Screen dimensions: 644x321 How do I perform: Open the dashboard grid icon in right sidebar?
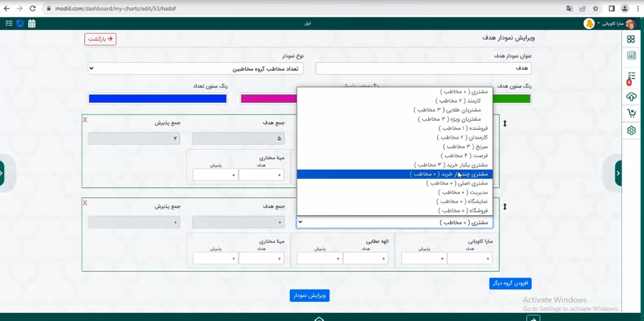pyautogui.click(x=631, y=39)
